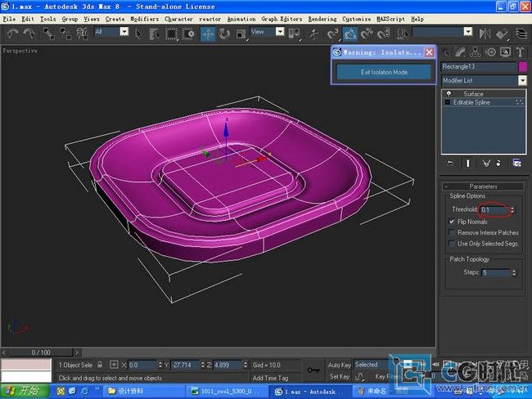Activate the Select and Rotate tool
This screenshot has width=532, height=399.
click(224, 34)
